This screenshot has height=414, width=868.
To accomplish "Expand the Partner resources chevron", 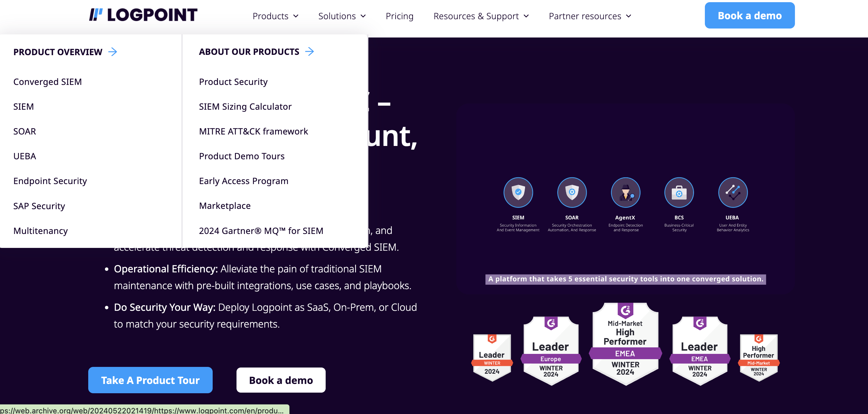I will pos(628,16).
